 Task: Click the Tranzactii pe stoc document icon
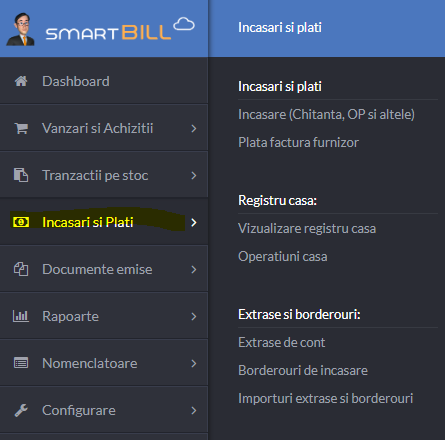pos(21,175)
